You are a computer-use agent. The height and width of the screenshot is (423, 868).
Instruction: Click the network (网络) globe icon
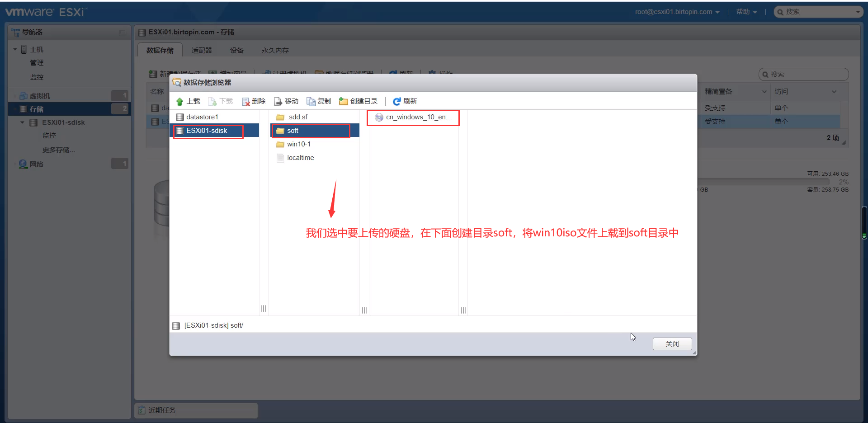tap(23, 164)
